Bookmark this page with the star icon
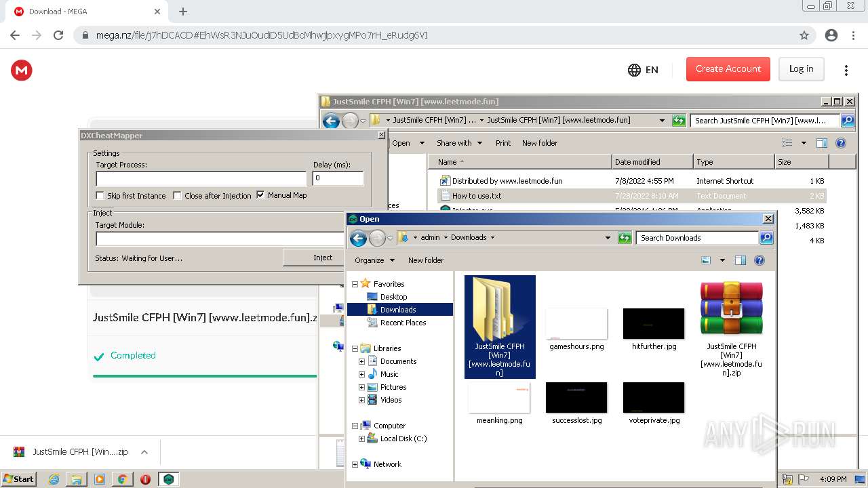Viewport: 868px width, 488px height. tap(804, 35)
